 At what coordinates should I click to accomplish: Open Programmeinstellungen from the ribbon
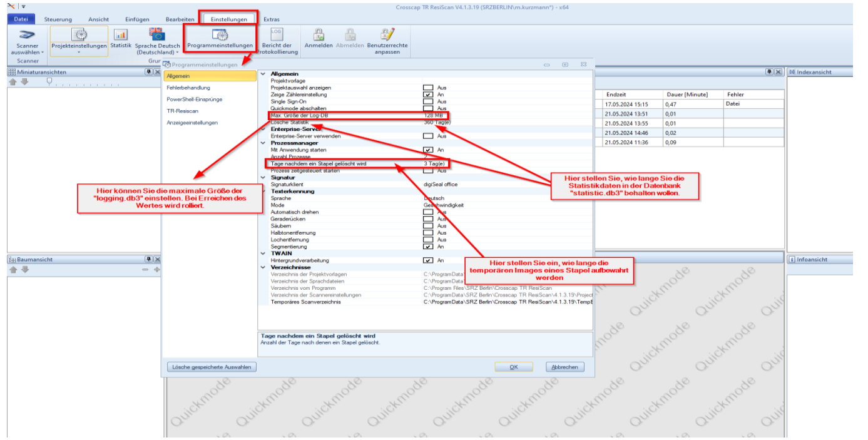220,38
